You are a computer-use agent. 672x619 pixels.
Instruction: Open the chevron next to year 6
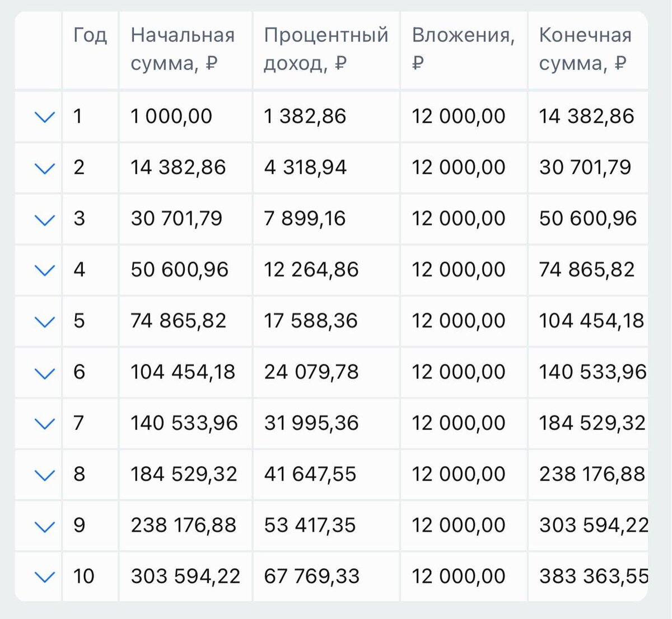click(x=44, y=371)
